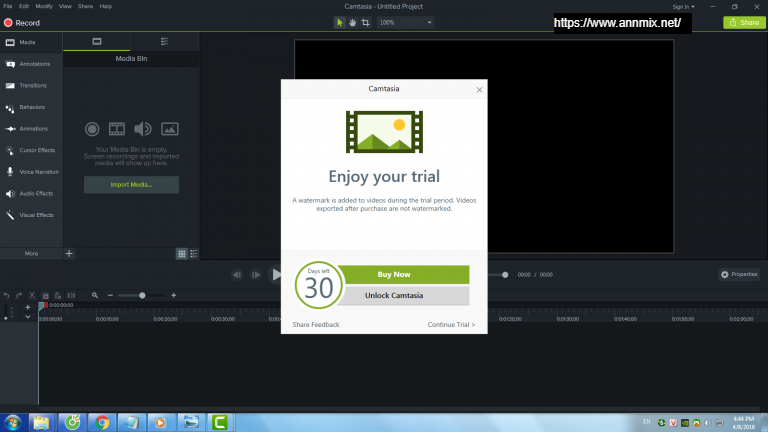Image resolution: width=768 pixels, height=432 pixels.
Task: Click the film strip video icon in Media Bin
Action: (117, 129)
